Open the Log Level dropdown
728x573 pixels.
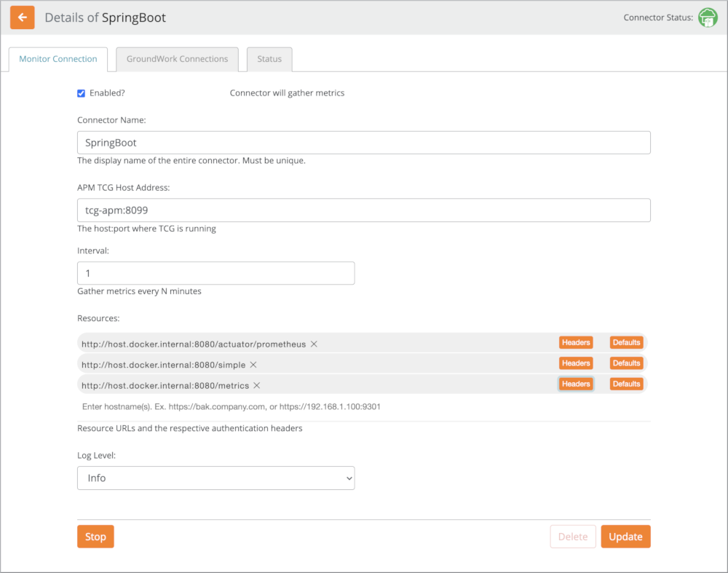click(x=216, y=478)
